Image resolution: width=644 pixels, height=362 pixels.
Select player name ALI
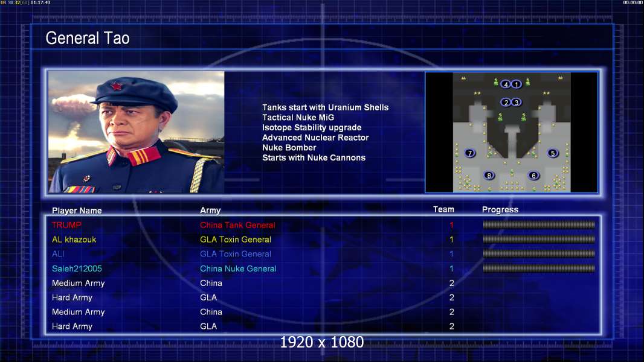58,254
